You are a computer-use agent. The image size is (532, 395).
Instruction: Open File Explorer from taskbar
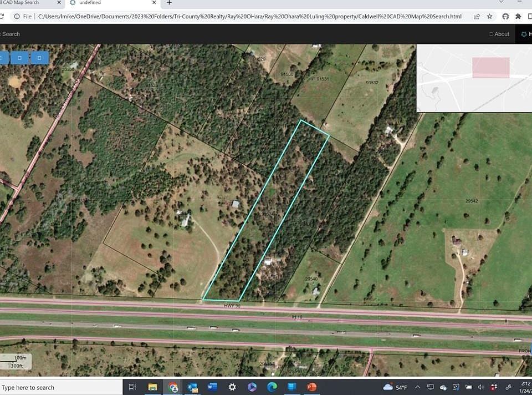[x=153, y=387]
